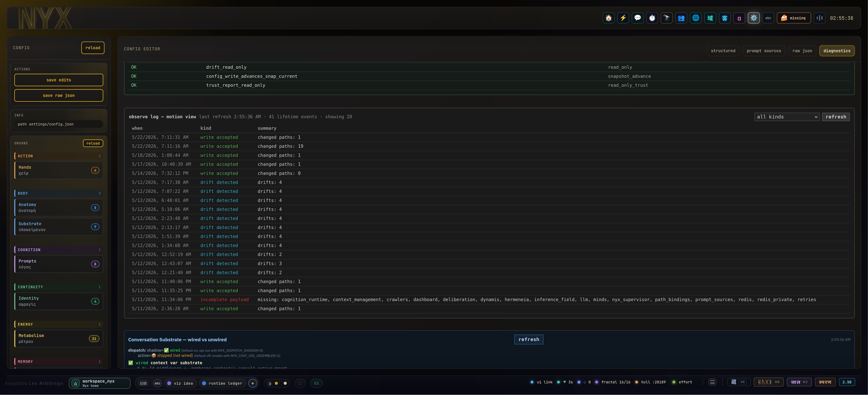The width and height of the screenshot is (868, 395).
Task: Select the white theme color dot
Action: pos(285,383)
